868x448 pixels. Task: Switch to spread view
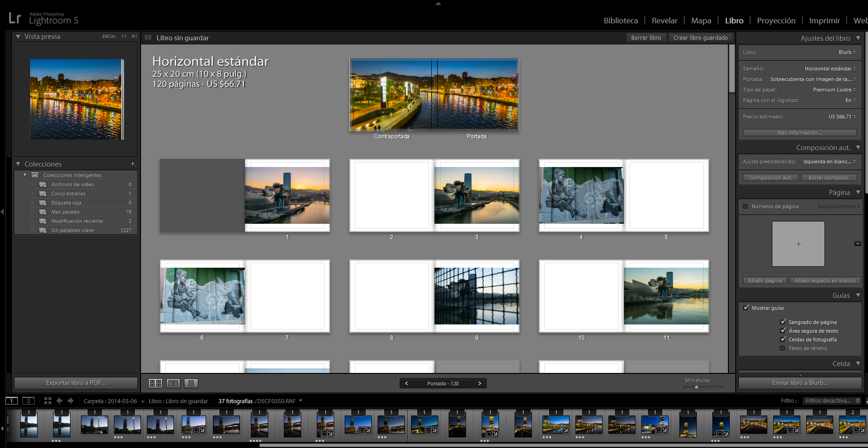pyautogui.click(x=174, y=383)
